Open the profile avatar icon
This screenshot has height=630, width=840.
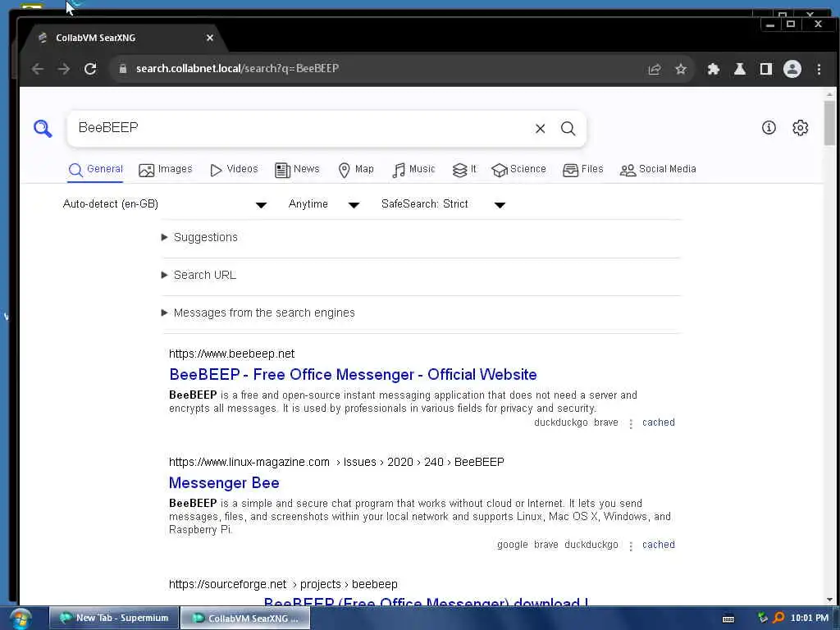point(792,69)
